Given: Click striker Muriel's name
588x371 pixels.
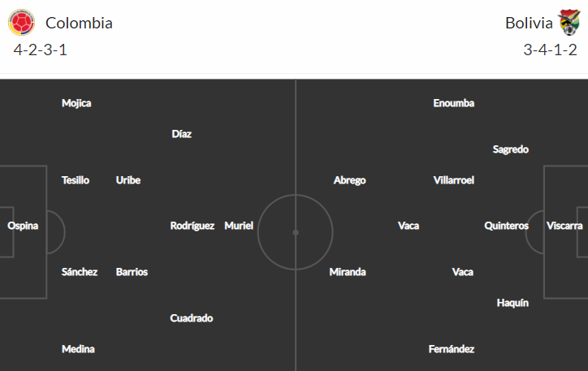Looking at the screenshot, I should tap(239, 226).
